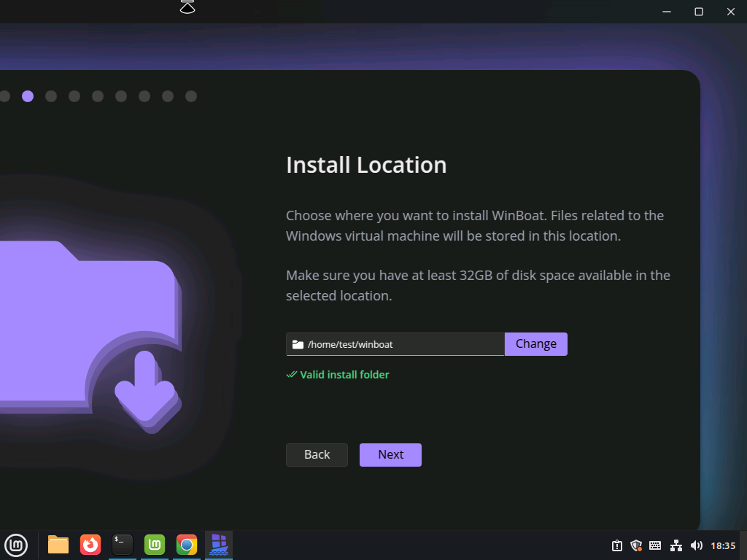The height and width of the screenshot is (560, 747).
Task: Click the /home/test/winboat path field
Action: pos(395,344)
